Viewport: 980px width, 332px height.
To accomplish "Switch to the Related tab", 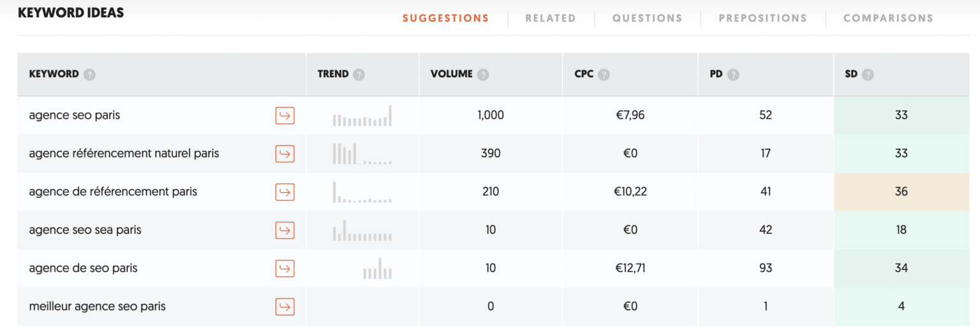I will (551, 19).
